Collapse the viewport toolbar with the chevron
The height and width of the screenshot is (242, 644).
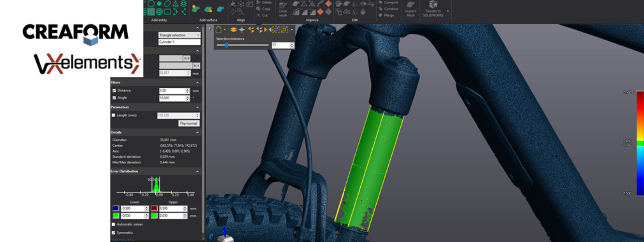coord(210,29)
